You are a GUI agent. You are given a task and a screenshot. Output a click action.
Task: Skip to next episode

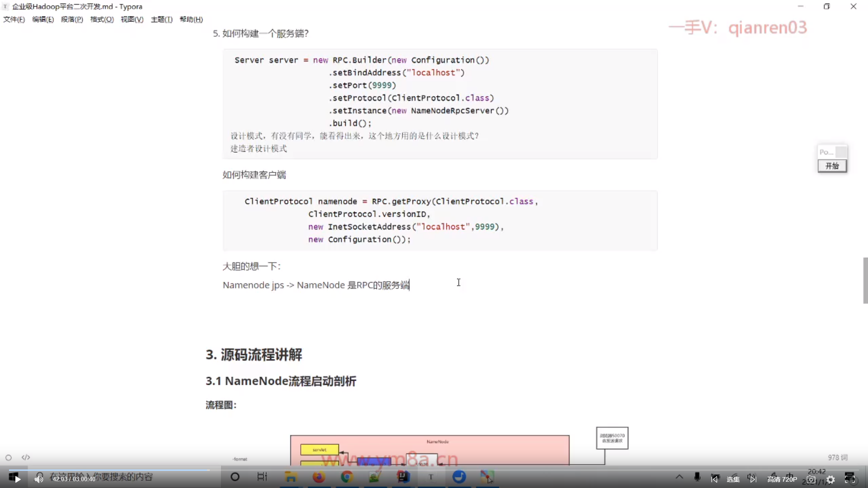(x=753, y=479)
